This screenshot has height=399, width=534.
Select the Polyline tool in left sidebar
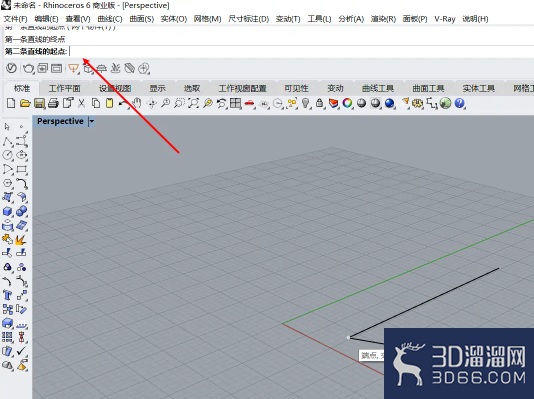(x=8, y=141)
